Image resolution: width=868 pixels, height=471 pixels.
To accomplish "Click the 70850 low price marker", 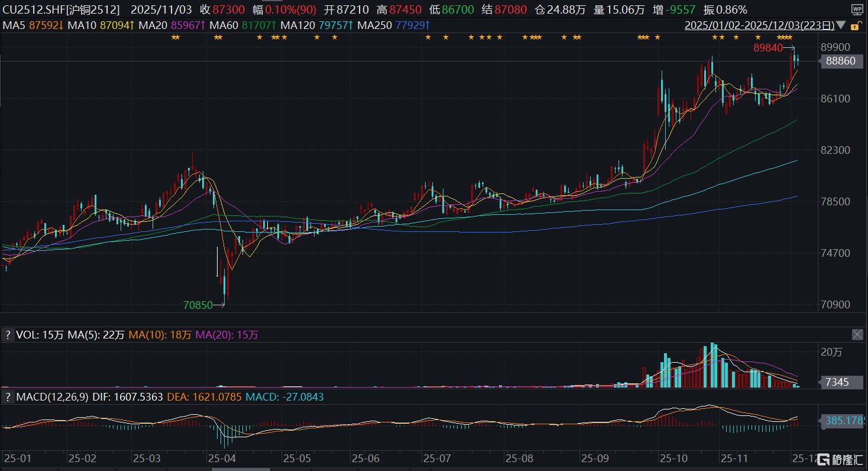I will pyautogui.click(x=197, y=305).
